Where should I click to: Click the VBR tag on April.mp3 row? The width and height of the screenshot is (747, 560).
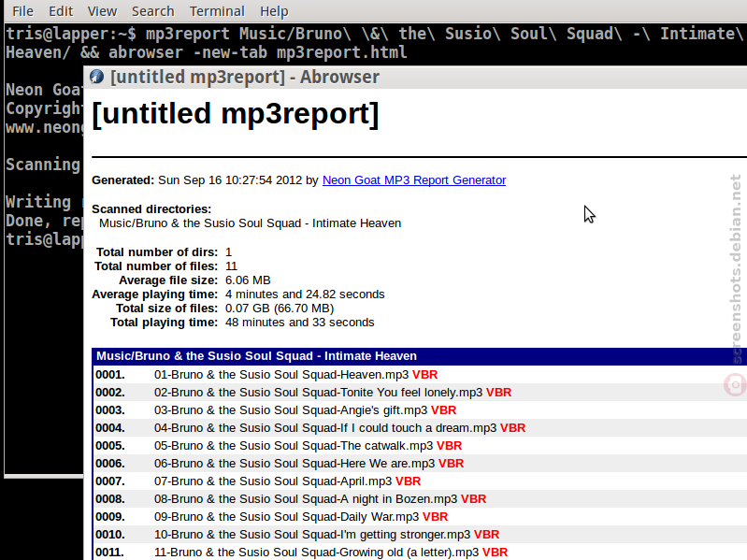pos(409,481)
